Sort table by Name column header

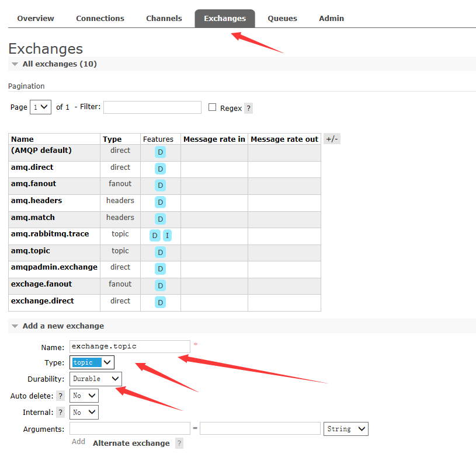pyautogui.click(x=22, y=139)
